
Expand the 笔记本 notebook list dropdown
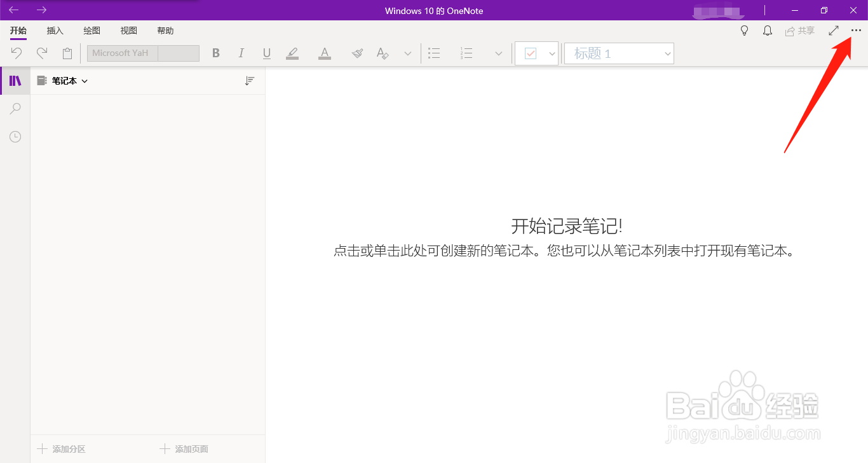click(x=62, y=81)
